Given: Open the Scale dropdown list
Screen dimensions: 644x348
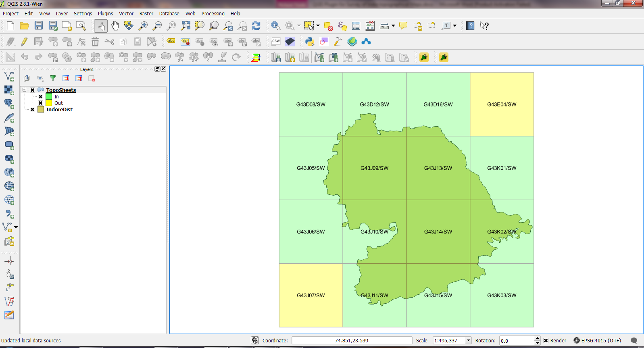Looking at the screenshot, I should tap(468, 341).
